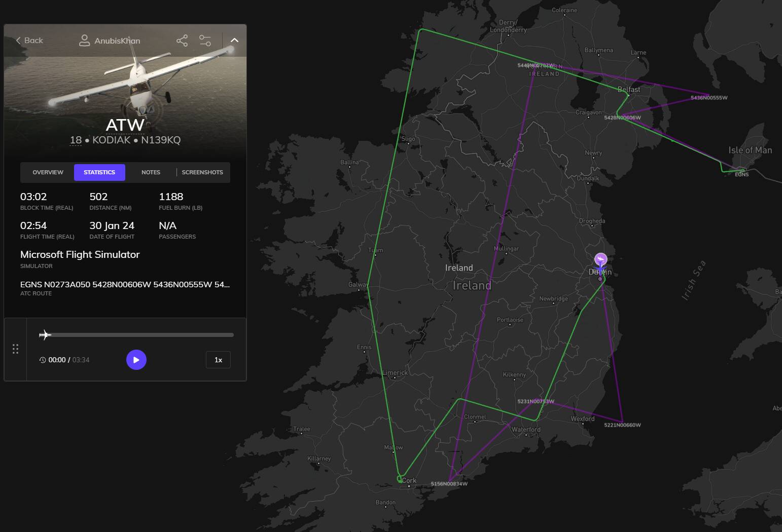Click the airplane marker on replay timeline
Viewport: 782px width, 532px height.
click(x=45, y=335)
